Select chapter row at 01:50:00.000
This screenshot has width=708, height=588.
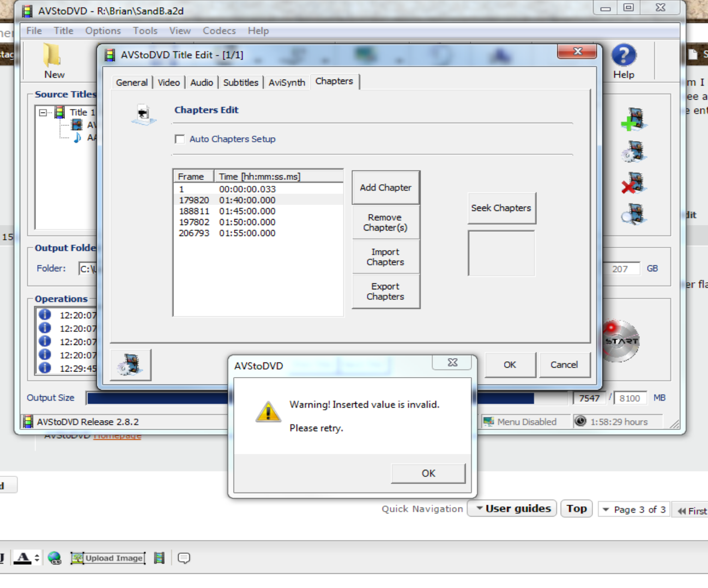tap(258, 222)
